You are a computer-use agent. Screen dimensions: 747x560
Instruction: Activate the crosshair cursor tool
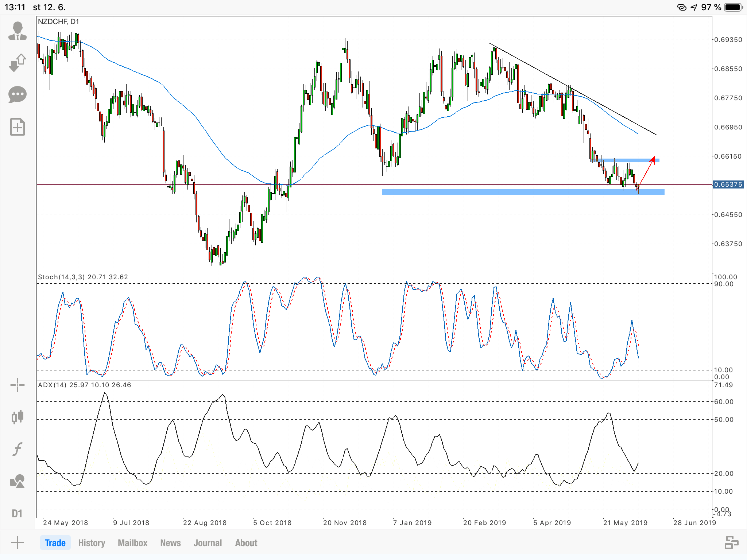pyautogui.click(x=18, y=385)
